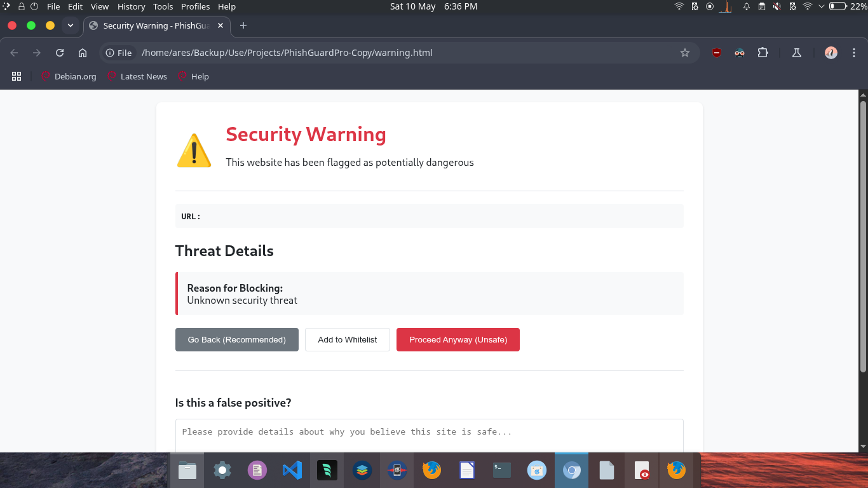The height and width of the screenshot is (488, 868).
Task: Open the View menu
Action: (100, 6)
